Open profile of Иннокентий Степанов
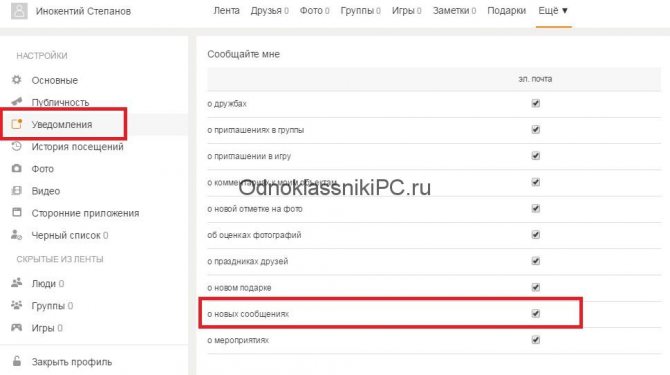Screen dimensions: 670x375 click(x=83, y=11)
